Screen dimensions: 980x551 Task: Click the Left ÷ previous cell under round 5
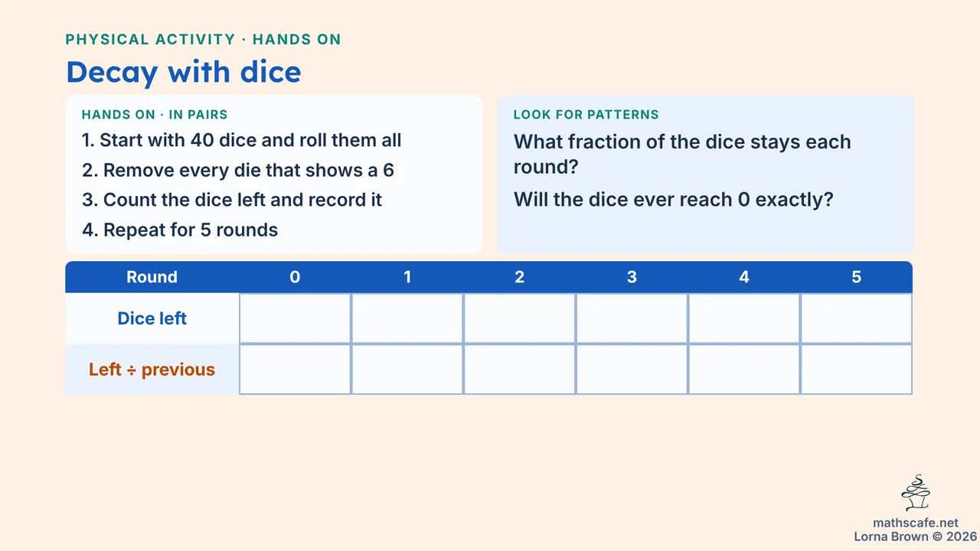pos(856,370)
